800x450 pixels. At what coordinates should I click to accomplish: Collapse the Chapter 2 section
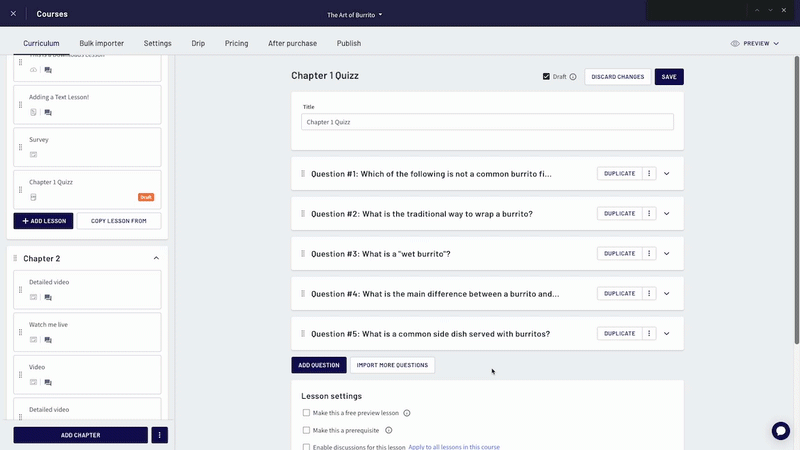156,258
